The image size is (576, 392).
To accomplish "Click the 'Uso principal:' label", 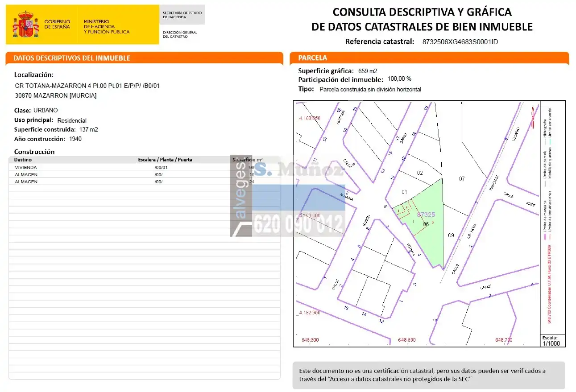I will (34, 120).
